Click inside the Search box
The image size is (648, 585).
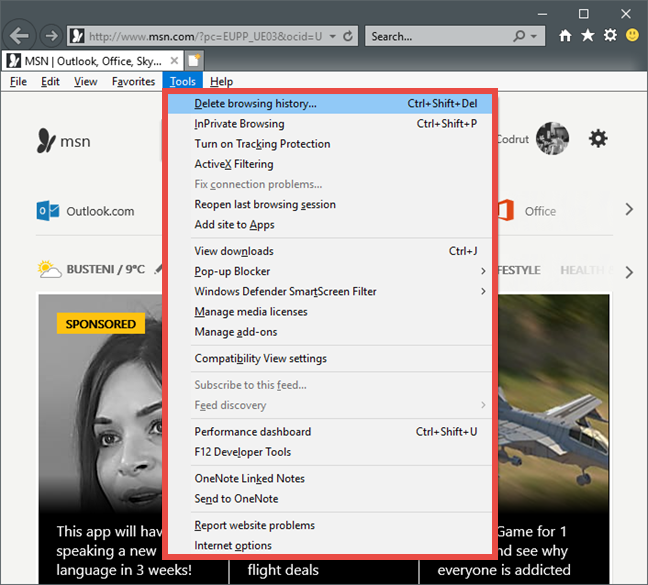pyautogui.click(x=439, y=36)
